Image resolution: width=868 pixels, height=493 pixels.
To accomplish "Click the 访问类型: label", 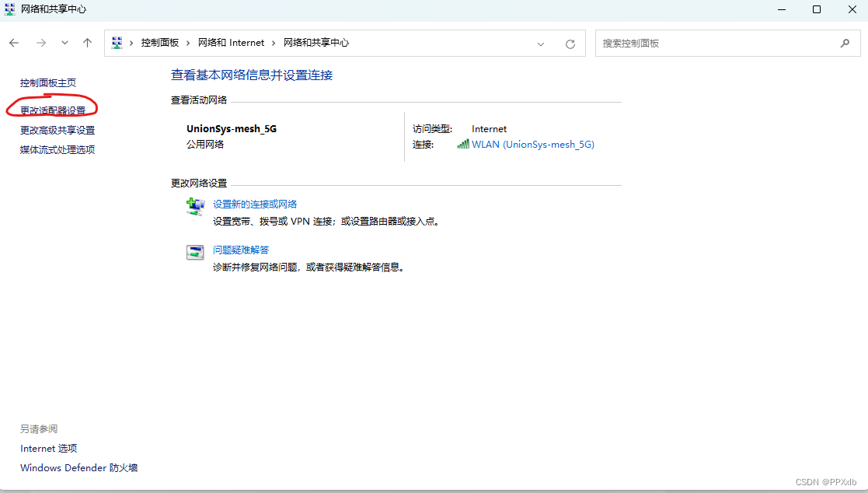I will click(x=432, y=129).
